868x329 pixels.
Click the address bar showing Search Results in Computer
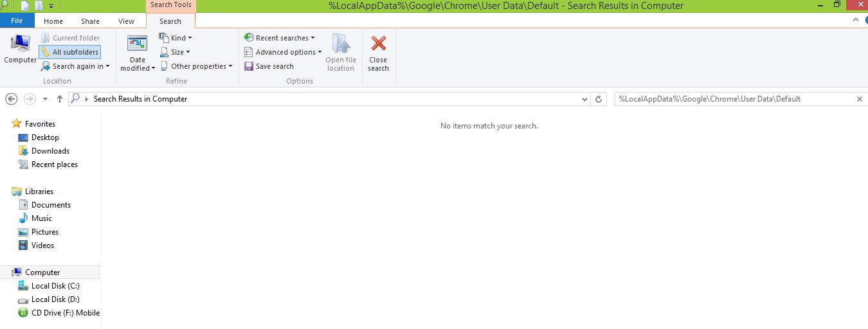coord(328,99)
